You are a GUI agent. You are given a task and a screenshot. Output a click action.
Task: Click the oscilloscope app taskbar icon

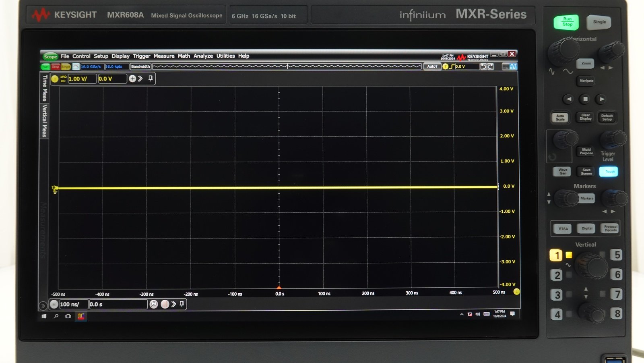click(x=81, y=316)
